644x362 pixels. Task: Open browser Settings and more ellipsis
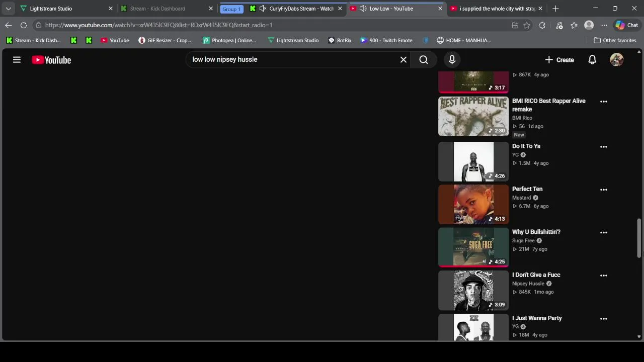[604, 25]
